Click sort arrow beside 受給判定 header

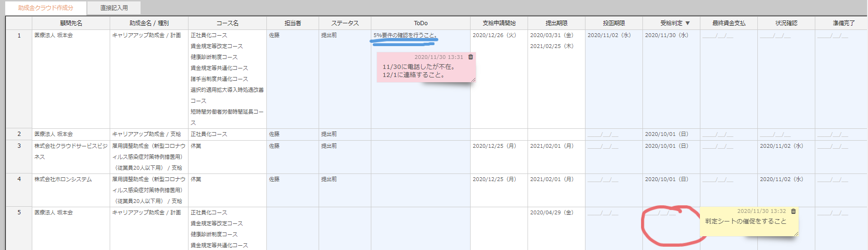coord(688,23)
